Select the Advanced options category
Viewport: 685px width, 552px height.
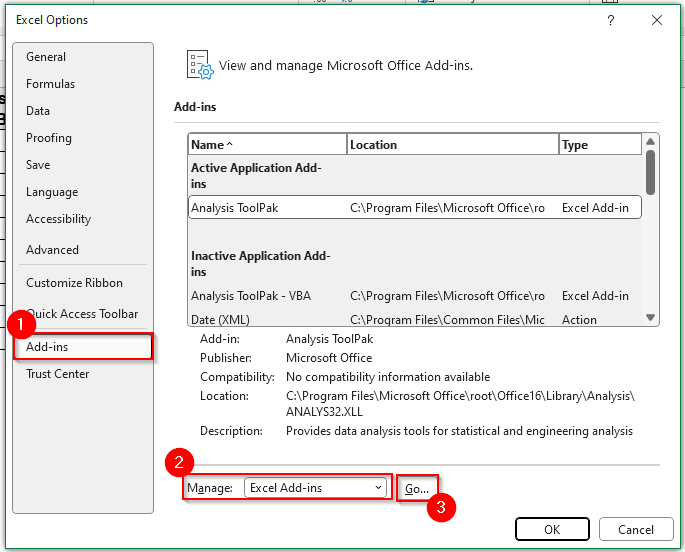(52, 250)
